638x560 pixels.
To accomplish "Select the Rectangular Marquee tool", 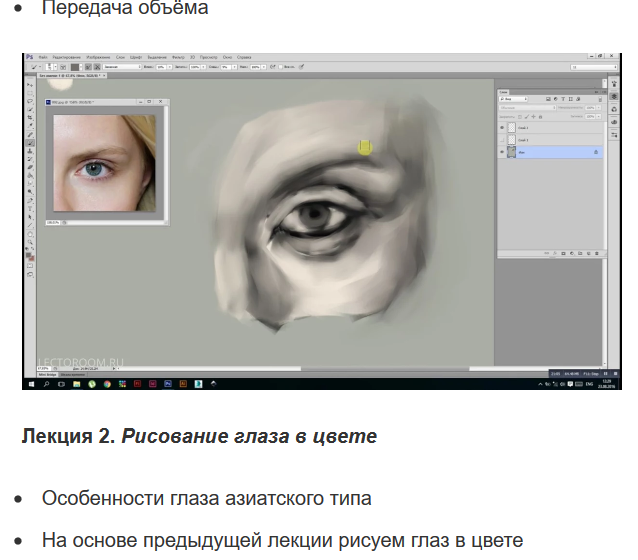I will [x=30, y=93].
